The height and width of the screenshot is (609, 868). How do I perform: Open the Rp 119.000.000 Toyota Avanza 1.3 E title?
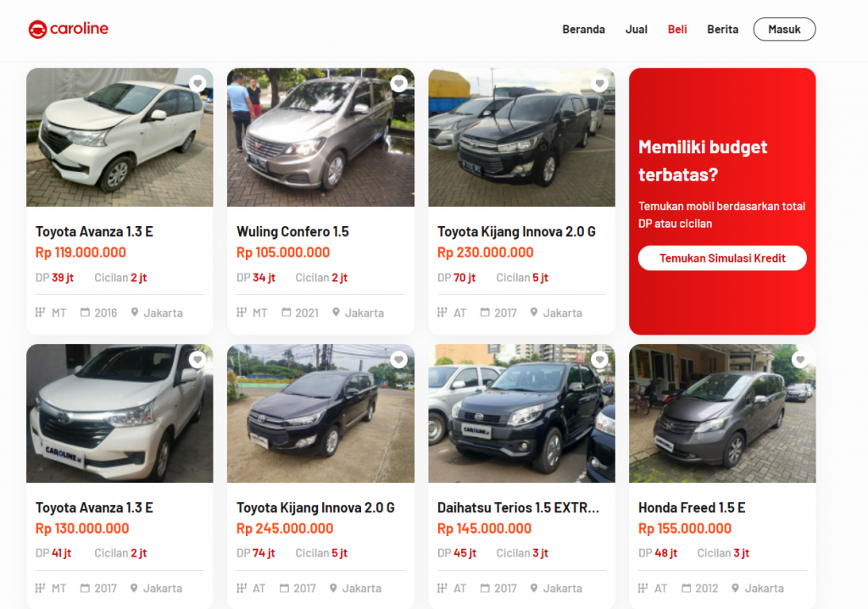(x=94, y=232)
